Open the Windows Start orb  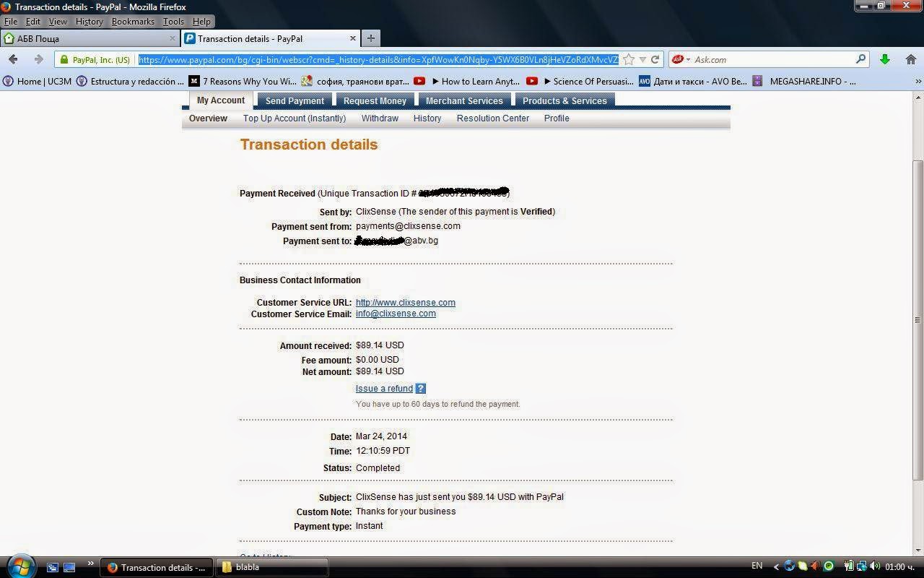pos(19,566)
